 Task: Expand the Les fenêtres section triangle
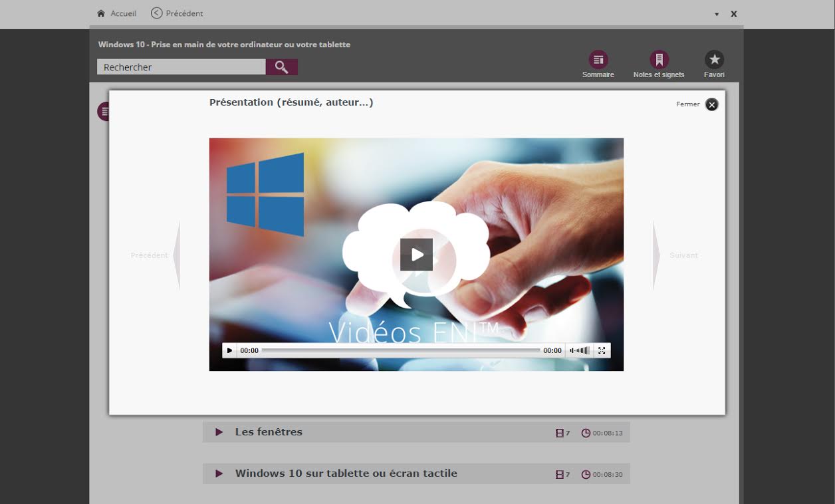(x=219, y=432)
